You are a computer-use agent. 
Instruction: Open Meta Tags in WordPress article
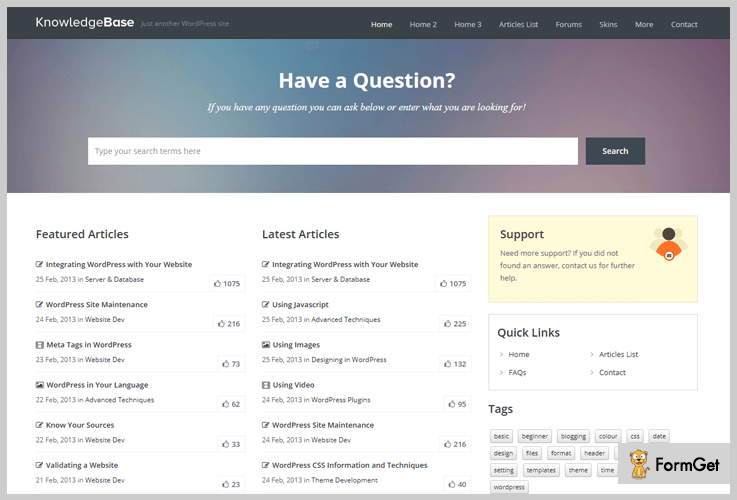pyautogui.click(x=88, y=345)
